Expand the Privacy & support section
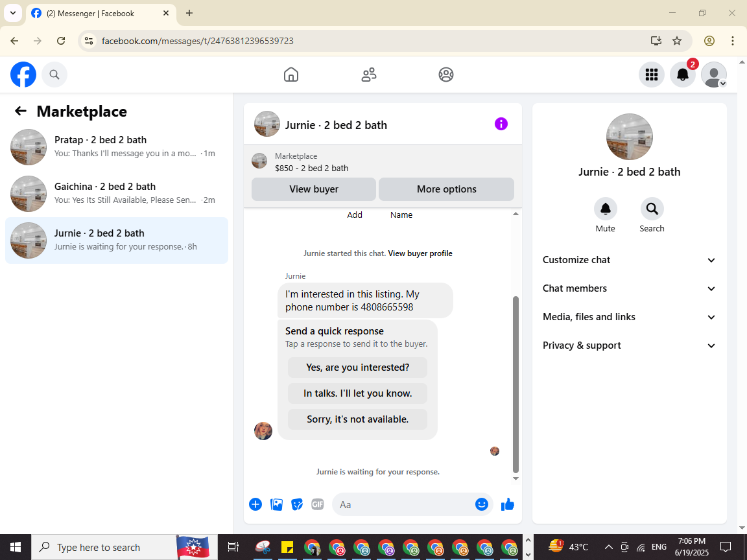The height and width of the screenshot is (560, 747). (x=630, y=345)
